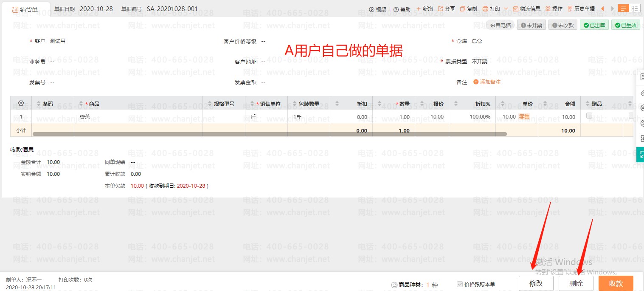Sort table by 赠品 column
Screen dimensions: 644x291
click(x=588, y=104)
